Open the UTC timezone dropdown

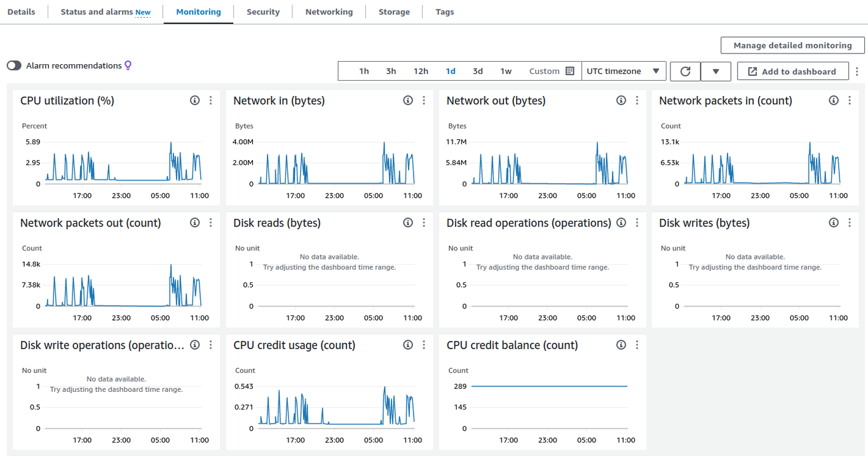click(624, 71)
